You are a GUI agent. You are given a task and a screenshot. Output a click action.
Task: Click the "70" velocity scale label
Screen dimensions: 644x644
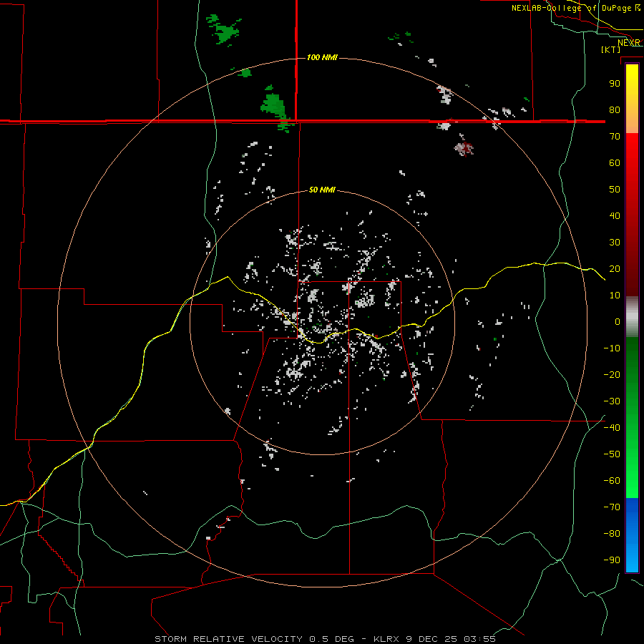tap(615, 137)
